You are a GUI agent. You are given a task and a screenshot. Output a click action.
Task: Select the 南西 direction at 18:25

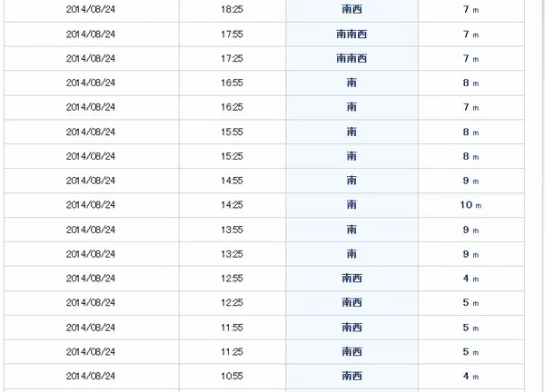tap(352, 9)
